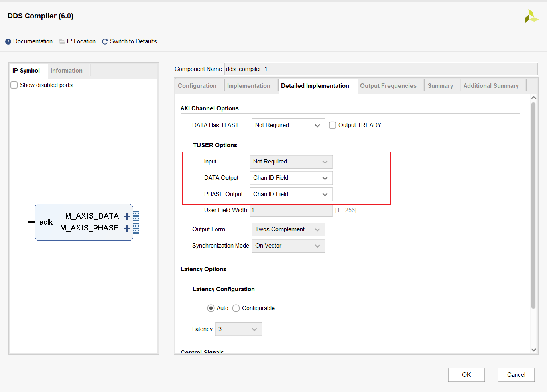Expand the M_AXIS_PHASE port plus icon

[127, 229]
